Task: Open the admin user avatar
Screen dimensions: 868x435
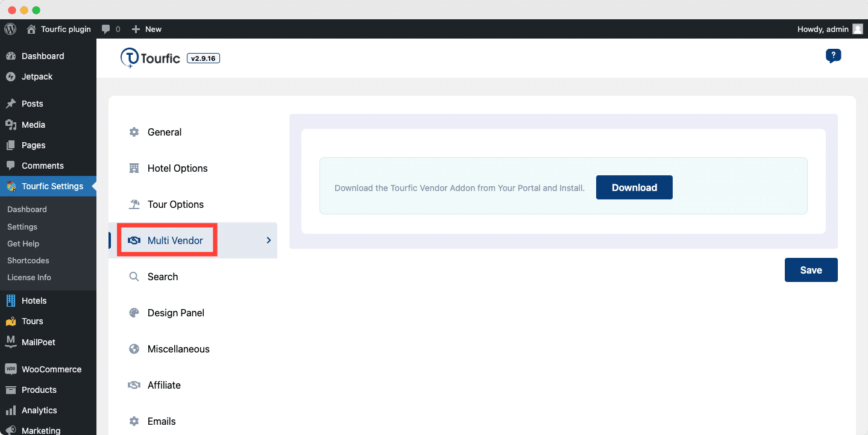Action: pyautogui.click(x=857, y=29)
